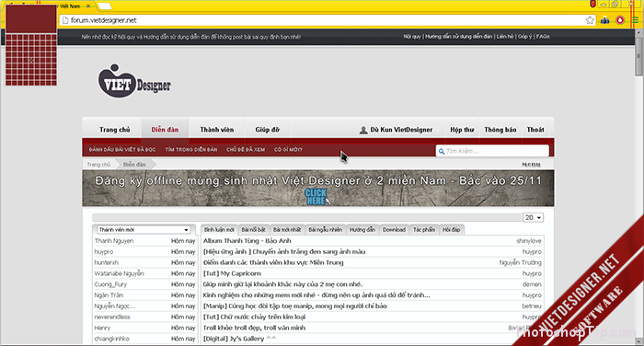
Task: Click the red Opera-style extension icon
Action: [x=620, y=20]
